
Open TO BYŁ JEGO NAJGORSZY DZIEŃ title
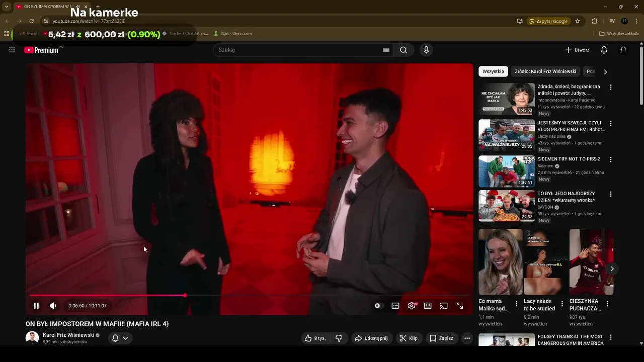[x=567, y=197]
